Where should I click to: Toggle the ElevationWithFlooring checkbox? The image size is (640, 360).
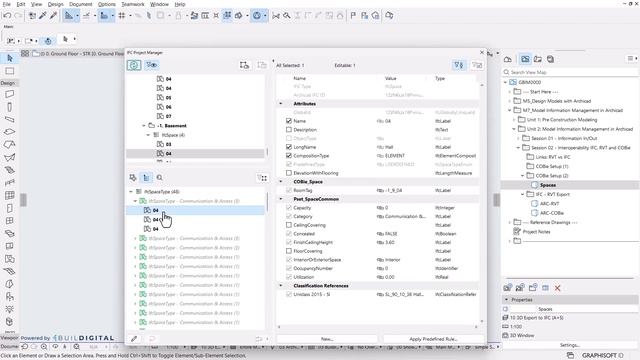click(289, 173)
